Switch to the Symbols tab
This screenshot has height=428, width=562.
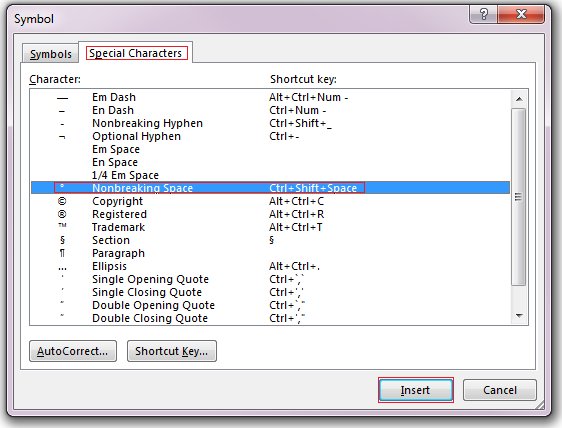point(50,54)
